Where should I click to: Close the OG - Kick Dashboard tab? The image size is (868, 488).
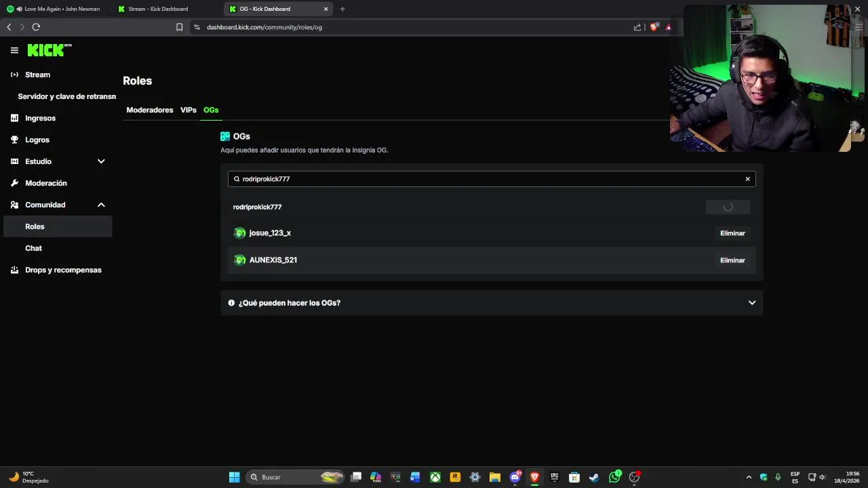325,9
